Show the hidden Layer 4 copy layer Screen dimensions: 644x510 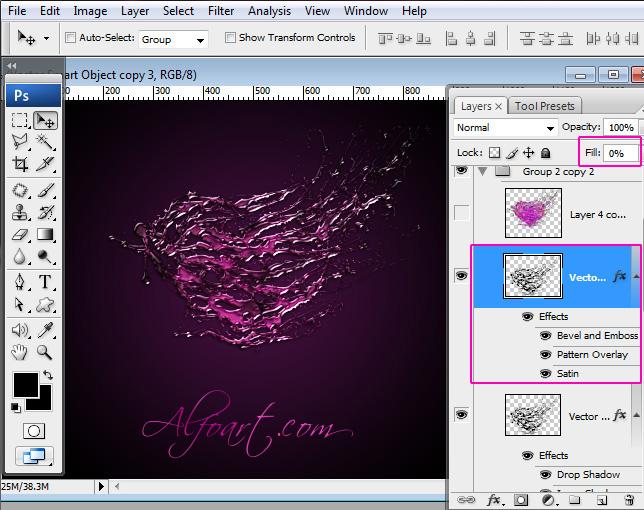[461, 213]
